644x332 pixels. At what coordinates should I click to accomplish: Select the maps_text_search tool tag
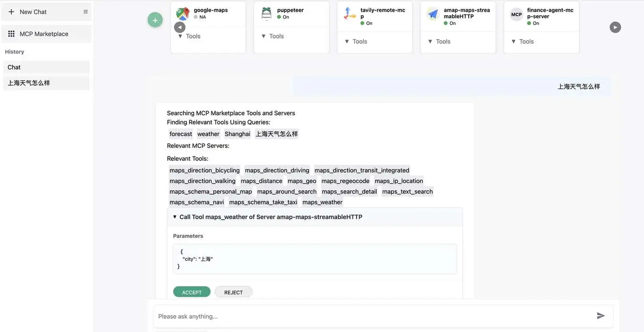(407, 192)
